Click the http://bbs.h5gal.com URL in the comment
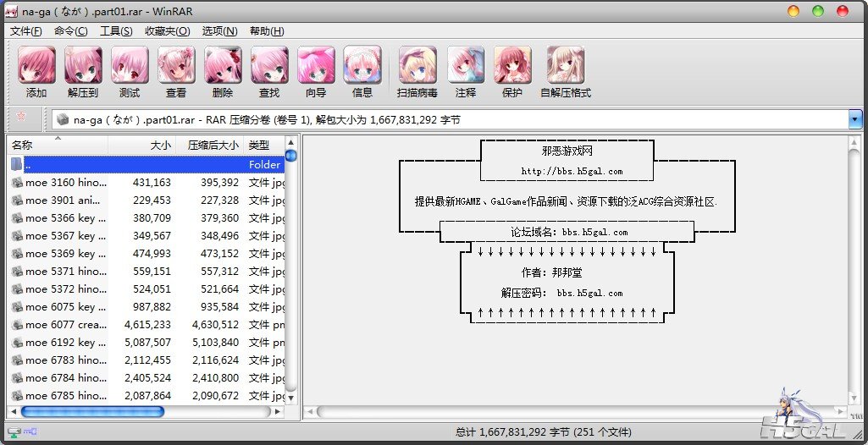 click(572, 172)
